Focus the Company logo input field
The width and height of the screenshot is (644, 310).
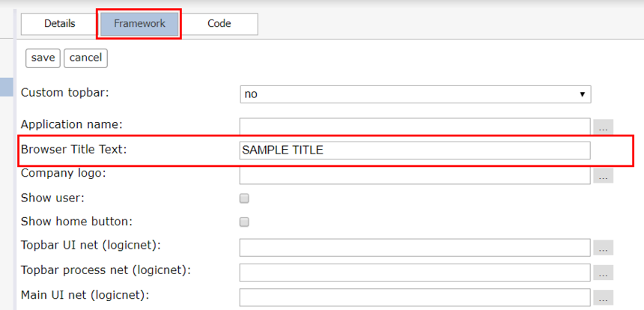(x=415, y=175)
